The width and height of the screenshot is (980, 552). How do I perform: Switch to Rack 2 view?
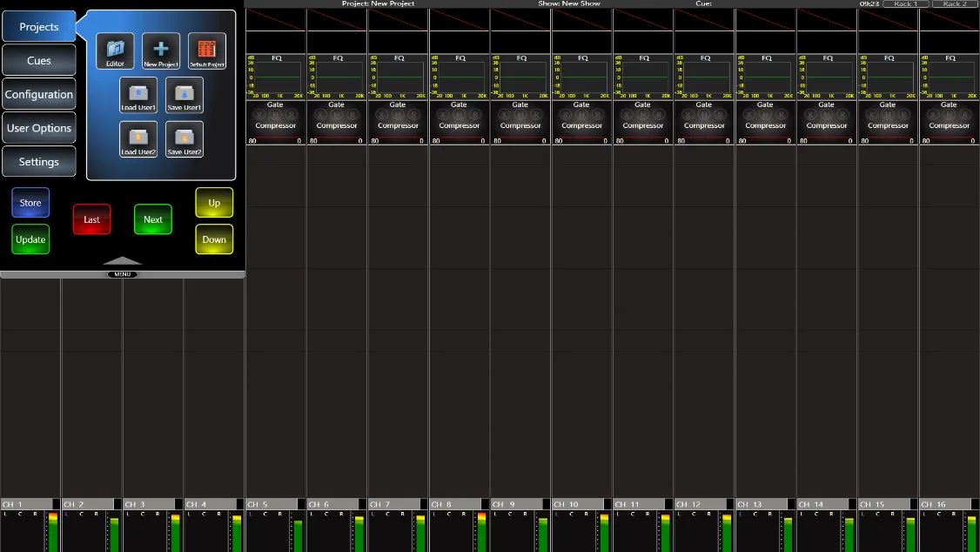pos(955,3)
